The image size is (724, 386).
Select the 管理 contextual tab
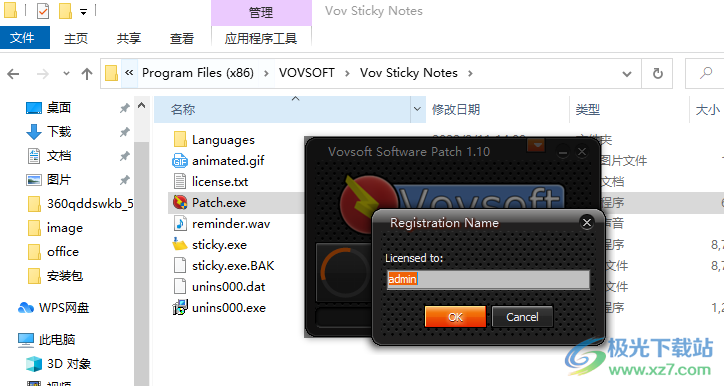coord(261,12)
